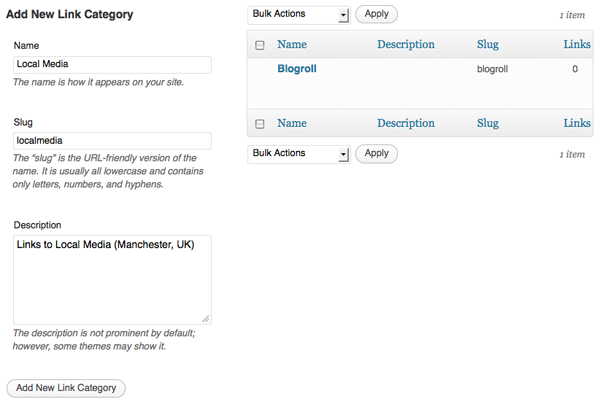Focus the Name field containing Local Media
The image size is (600, 410).
tap(112, 64)
